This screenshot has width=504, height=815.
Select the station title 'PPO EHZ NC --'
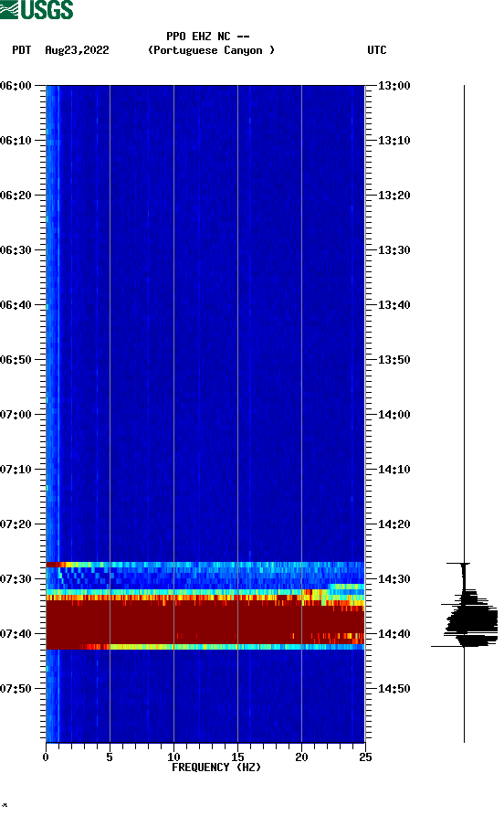pos(208,37)
